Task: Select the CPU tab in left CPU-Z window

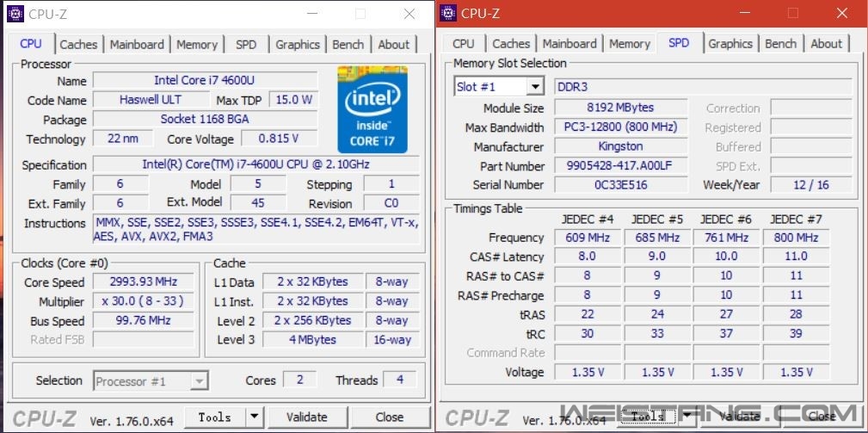Action: click(31, 43)
